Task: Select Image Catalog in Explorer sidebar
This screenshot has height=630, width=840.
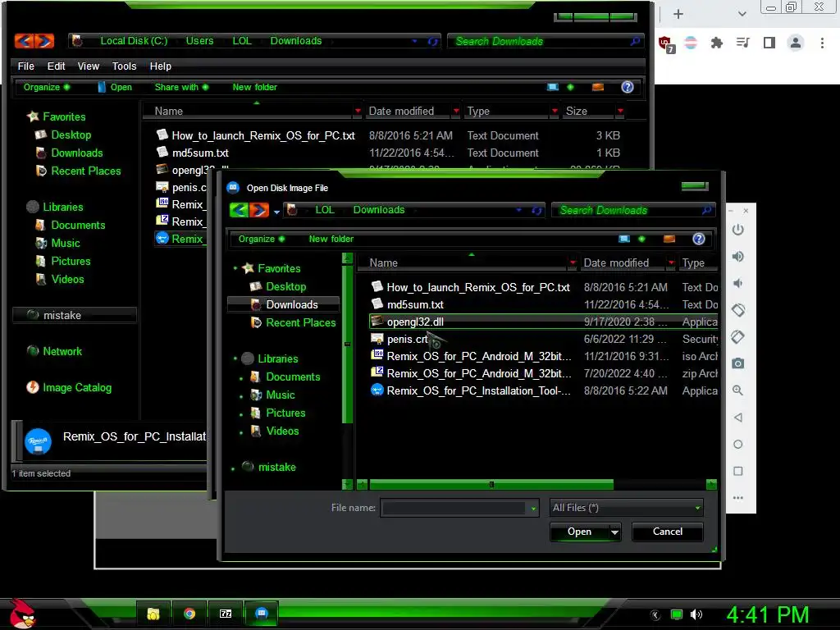Action: 70,387
